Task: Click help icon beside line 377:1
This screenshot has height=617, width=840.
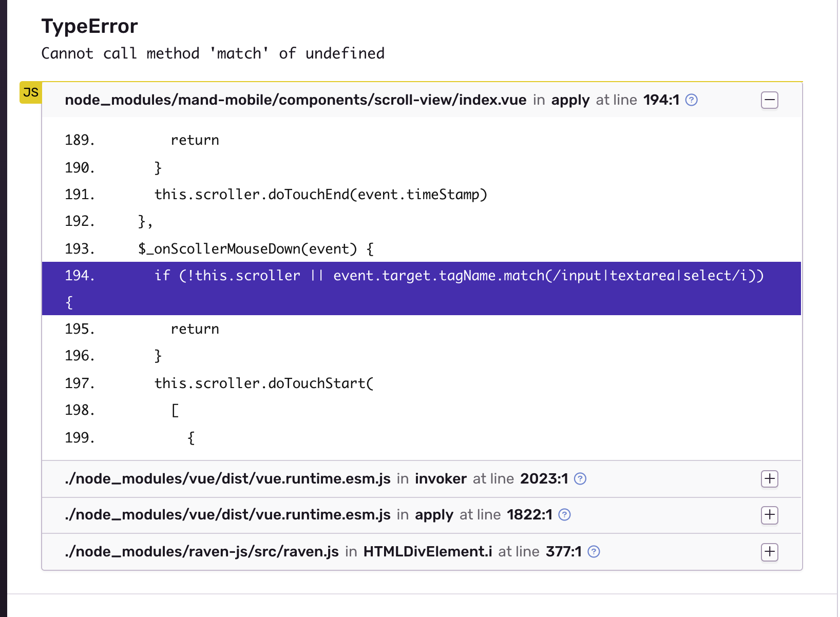Action: tap(594, 552)
